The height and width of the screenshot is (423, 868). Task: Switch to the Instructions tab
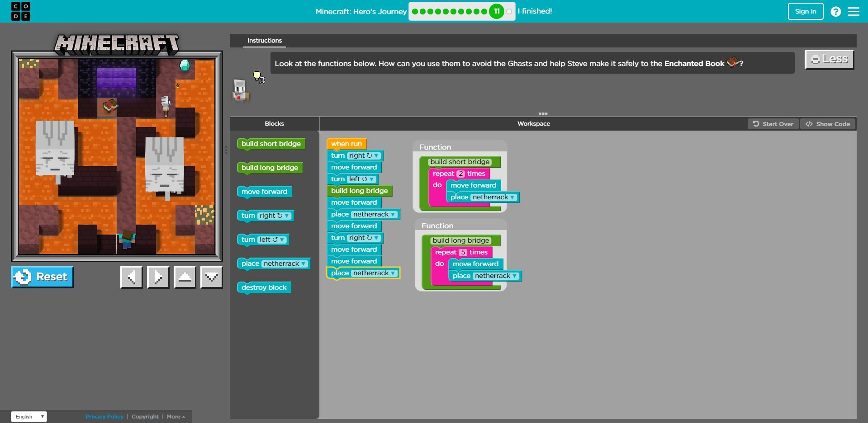click(264, 41)
